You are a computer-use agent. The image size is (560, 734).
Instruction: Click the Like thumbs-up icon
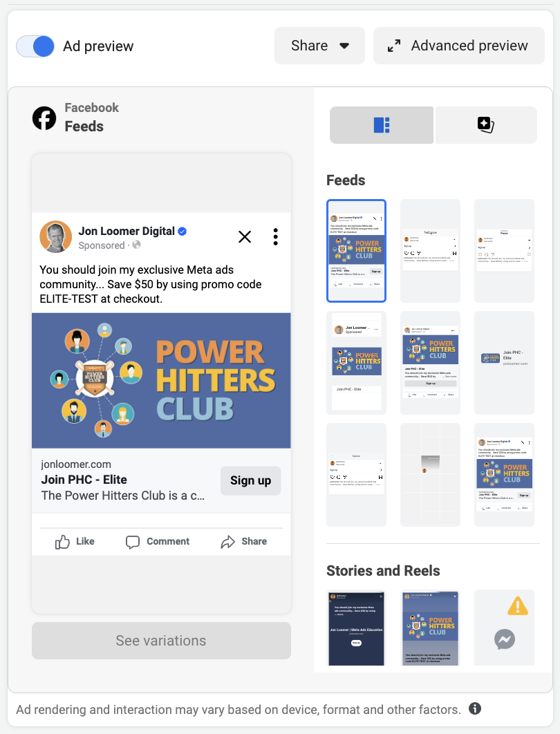point(62,542)
